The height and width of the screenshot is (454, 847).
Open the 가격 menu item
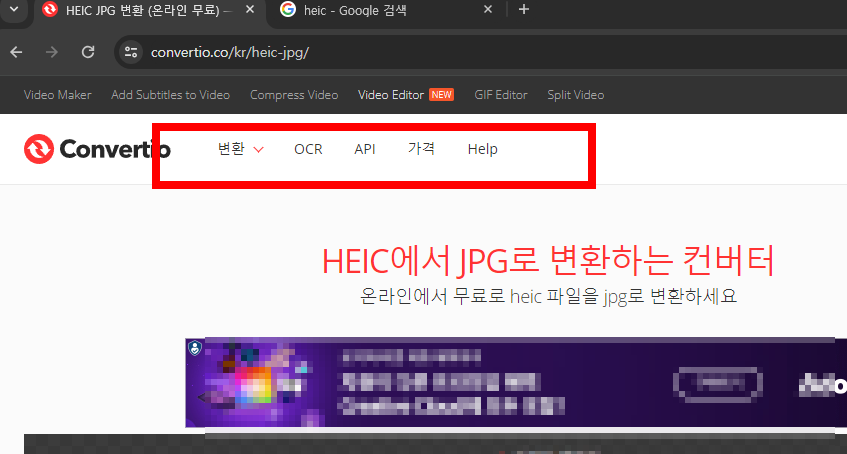point(421,149)
